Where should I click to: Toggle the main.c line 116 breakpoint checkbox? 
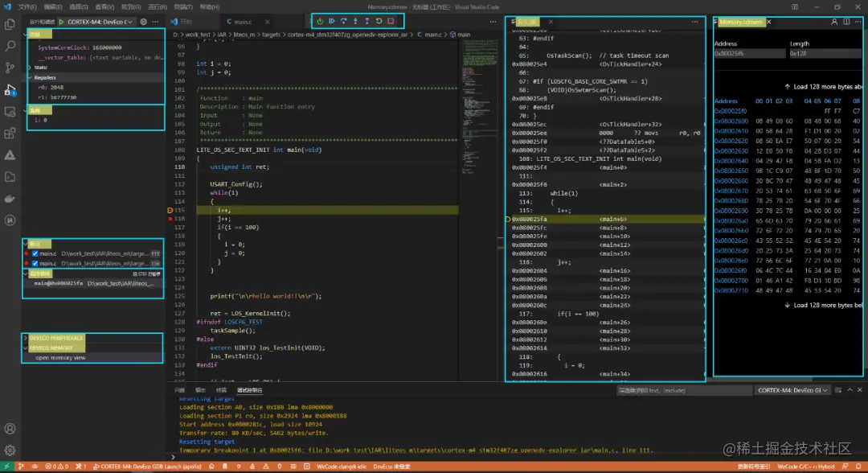35,264
